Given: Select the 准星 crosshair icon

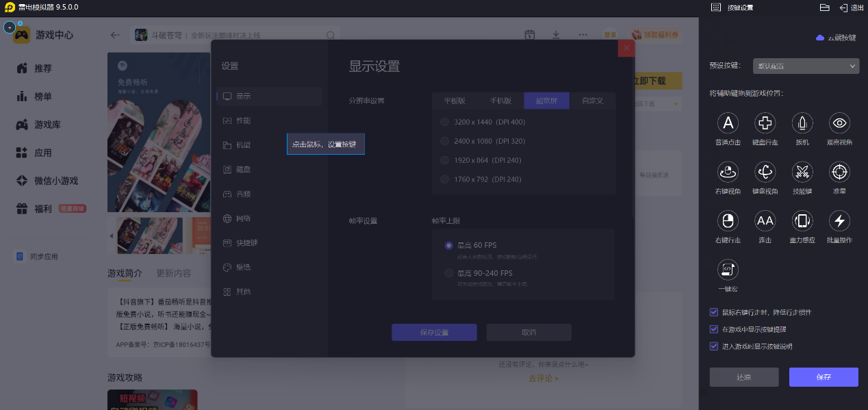Looking at the screenshot, I should point(839,171).
